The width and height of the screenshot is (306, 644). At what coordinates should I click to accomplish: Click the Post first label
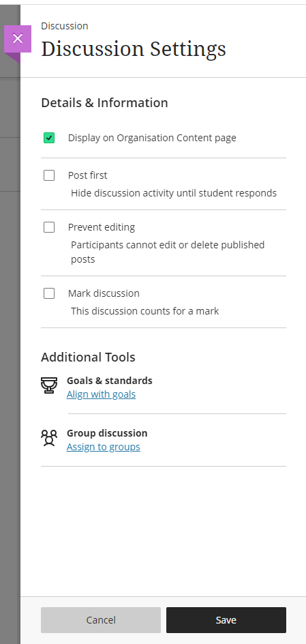pos(88,175)
